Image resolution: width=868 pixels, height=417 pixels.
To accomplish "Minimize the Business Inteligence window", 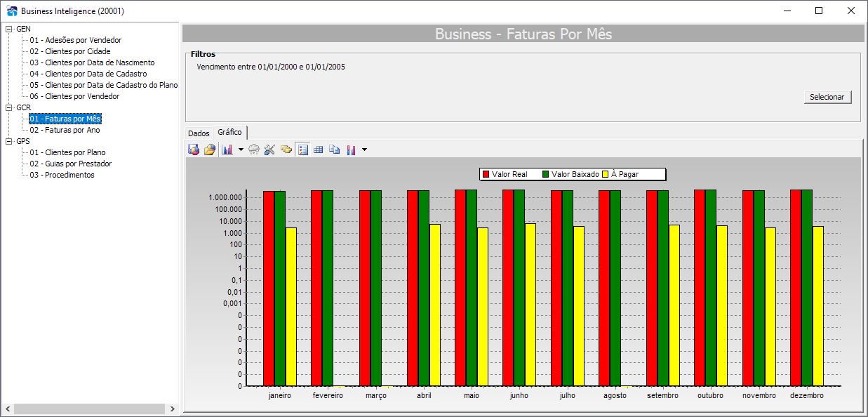I will 787,11.
